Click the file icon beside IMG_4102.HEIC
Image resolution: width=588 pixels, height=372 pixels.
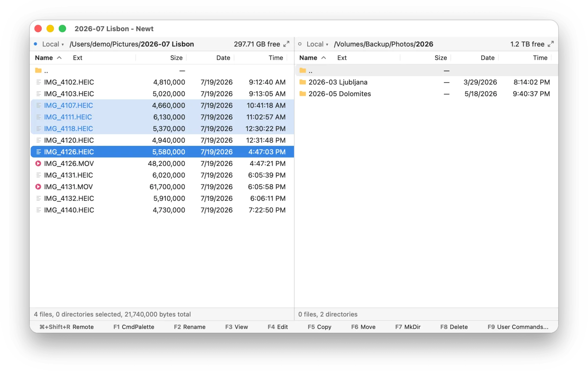pyautogui.click(x=38, y=82)
